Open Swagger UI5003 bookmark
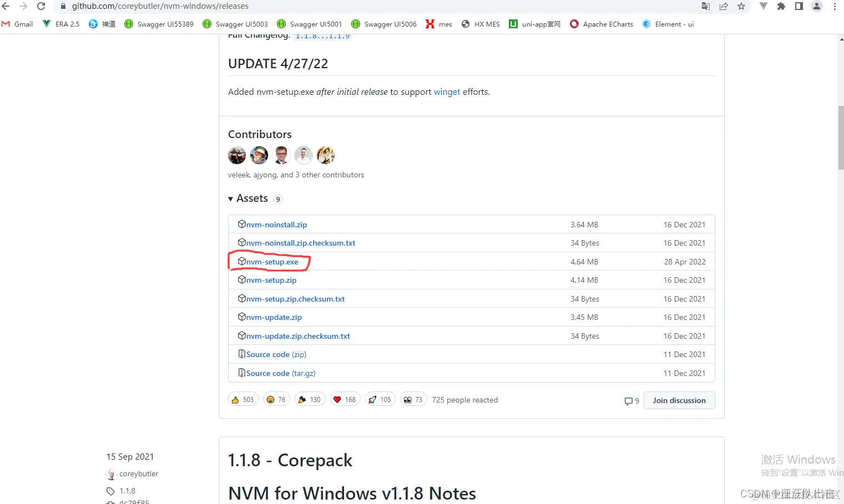Screen dimensions: 844x504 click(x=235, y=24)
